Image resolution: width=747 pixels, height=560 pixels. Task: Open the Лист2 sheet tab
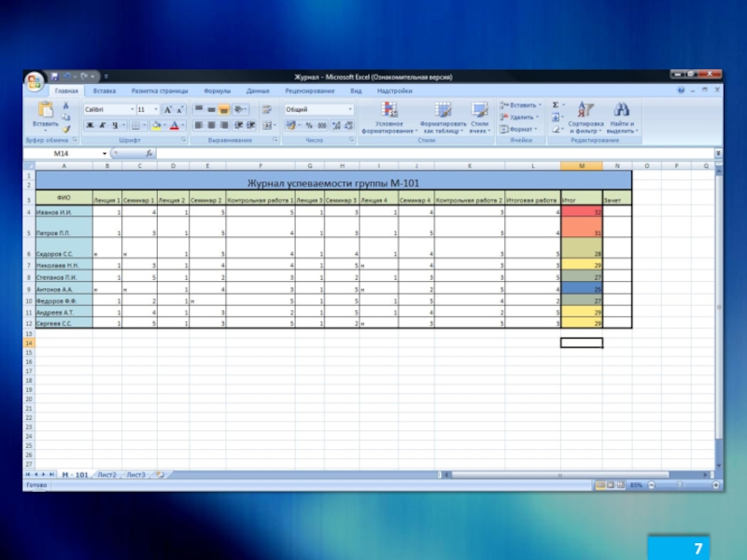click(106, 475)
